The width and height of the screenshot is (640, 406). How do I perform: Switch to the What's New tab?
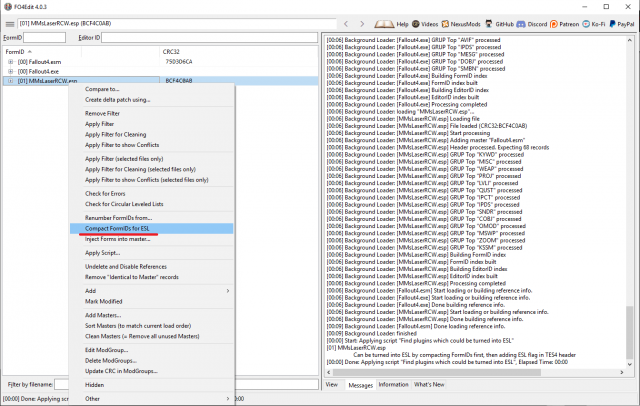[429, 384]
